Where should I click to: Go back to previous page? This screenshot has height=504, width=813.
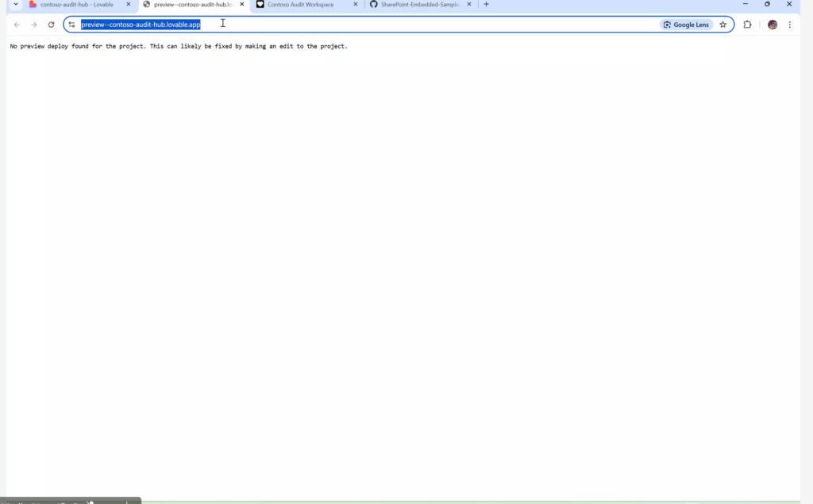click(17, 25)
